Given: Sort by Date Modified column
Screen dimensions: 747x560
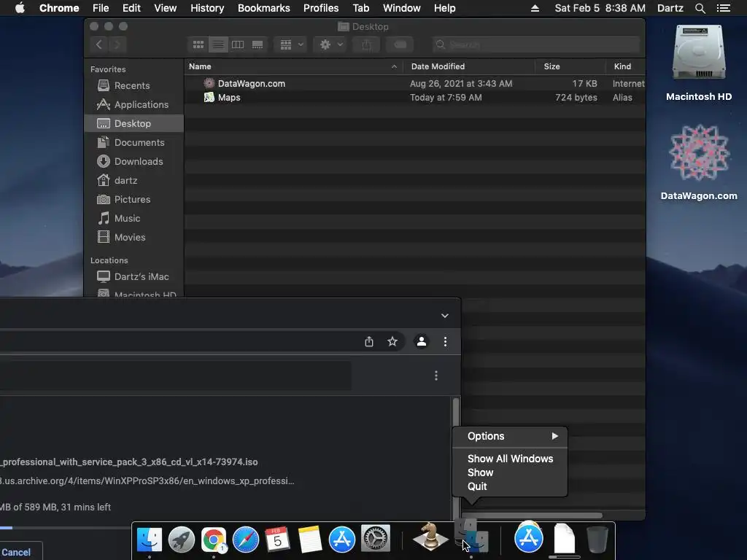Looking at the screenshot, I should [x=469, y=66].
